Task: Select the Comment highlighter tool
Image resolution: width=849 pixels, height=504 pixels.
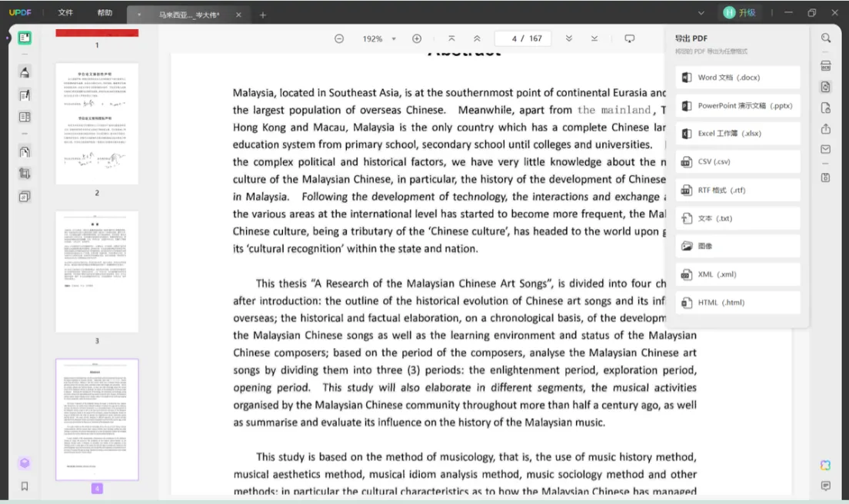Action: (25, 72)
